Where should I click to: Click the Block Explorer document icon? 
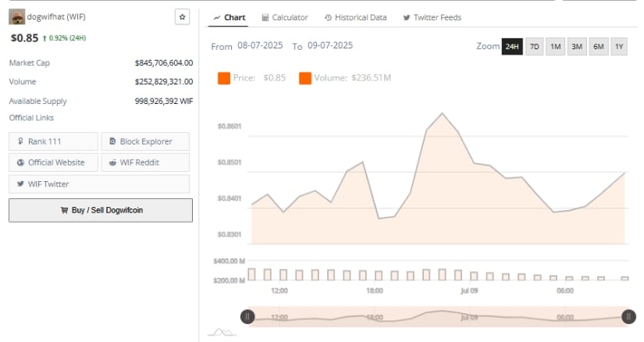(x=112, y=141)
